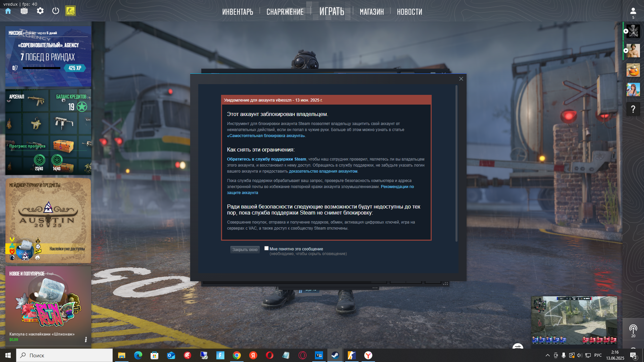This screenshot has height=362, width=644.
Task: Expand hidden system tray icons
Action: pyautogui.click(x=548, y=355)
